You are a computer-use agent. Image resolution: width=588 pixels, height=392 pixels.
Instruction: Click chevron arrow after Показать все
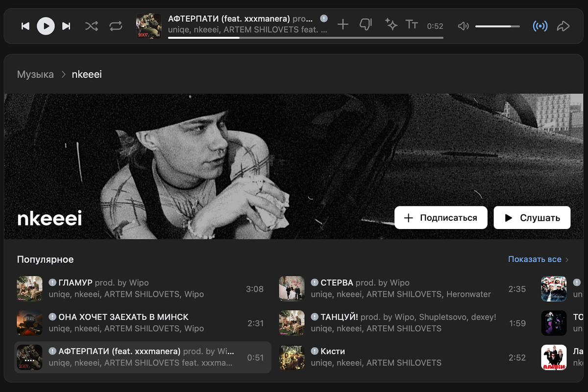[567, 259]
